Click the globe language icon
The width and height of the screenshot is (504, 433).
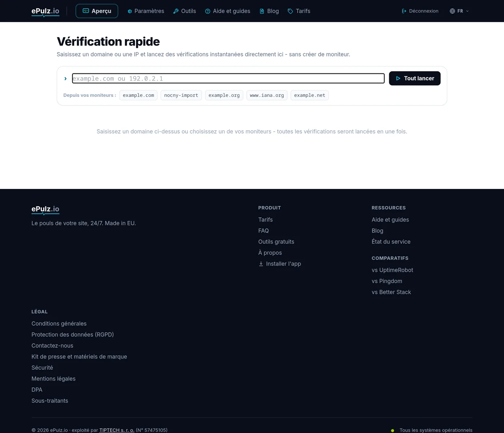(x=453, y=11)
